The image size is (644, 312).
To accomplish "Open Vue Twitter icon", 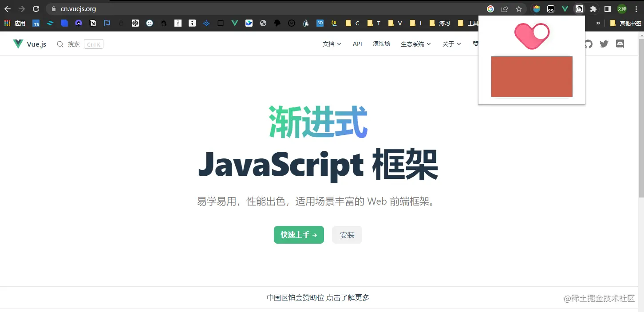I will 604,44.
